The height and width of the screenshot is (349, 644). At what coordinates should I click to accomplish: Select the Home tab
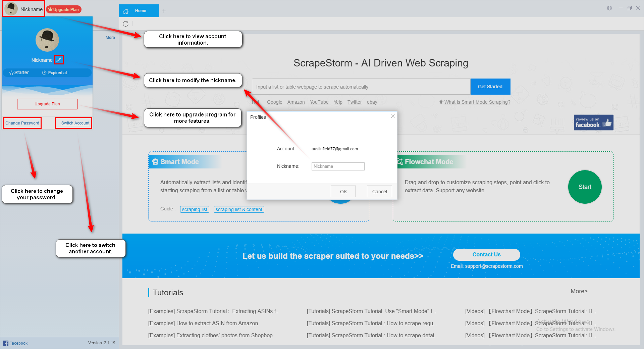[x=139, y=11]
